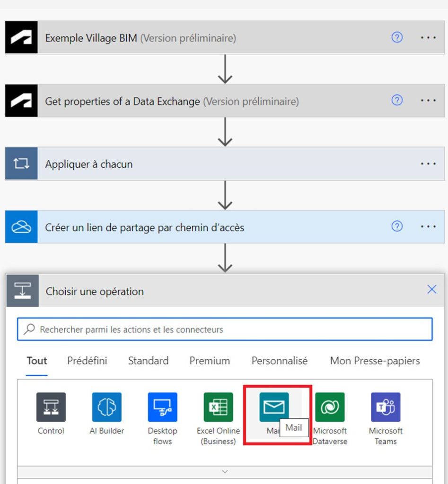Viewport: 448px width, 484px height.
Task: Expand the Appliquer à chacun step title
Action: [x=89, y=164]
